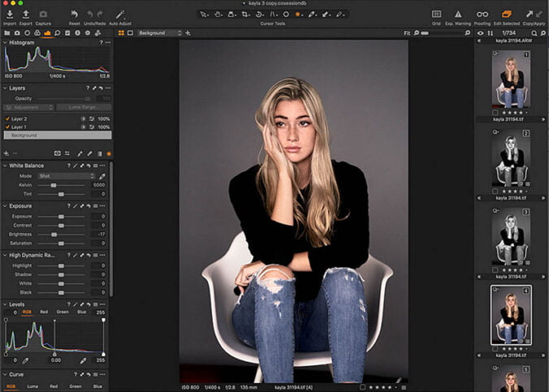This screenshot has width=549, height=392.
Task: Click the Copy adjustments up-arrow icon
Action: 529,14
